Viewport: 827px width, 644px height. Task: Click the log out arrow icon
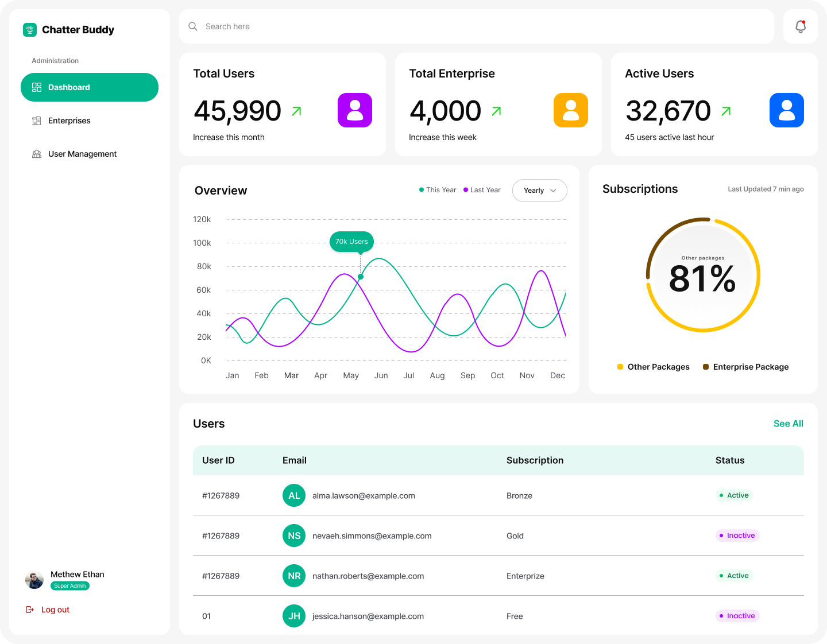pyautogui.click(x=30, y=609)
